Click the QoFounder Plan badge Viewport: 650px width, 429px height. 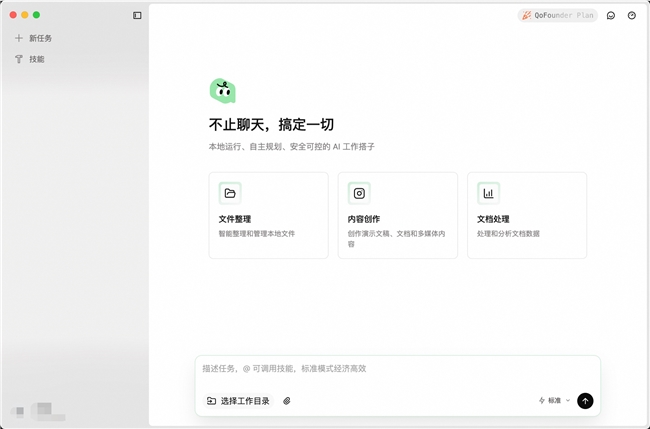[x=557, y=15]
